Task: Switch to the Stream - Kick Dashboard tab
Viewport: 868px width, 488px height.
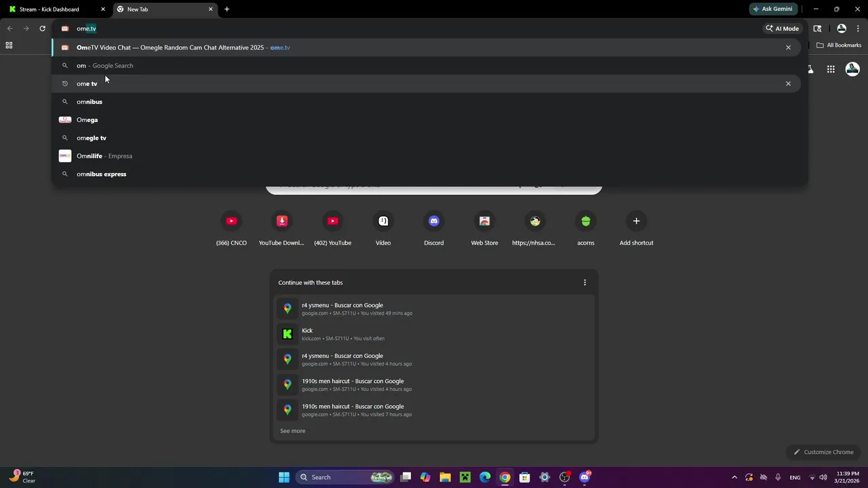Action: pos(57,9)
